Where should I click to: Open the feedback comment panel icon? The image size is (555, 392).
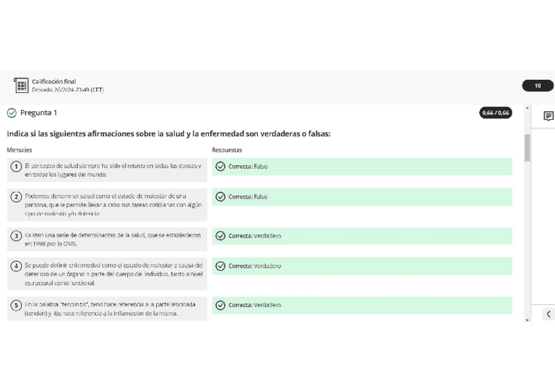coord(548,116)
